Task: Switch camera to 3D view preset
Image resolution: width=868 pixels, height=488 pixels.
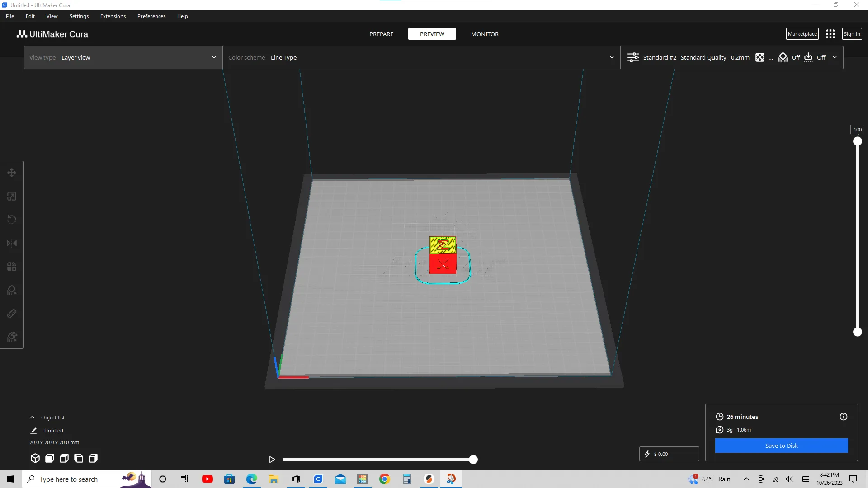Action: coord(35,458)
